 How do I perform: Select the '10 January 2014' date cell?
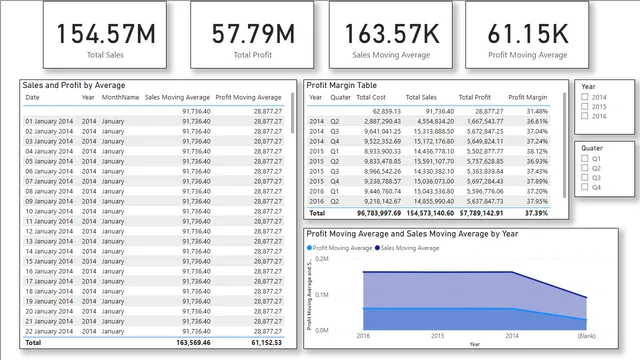49,211
